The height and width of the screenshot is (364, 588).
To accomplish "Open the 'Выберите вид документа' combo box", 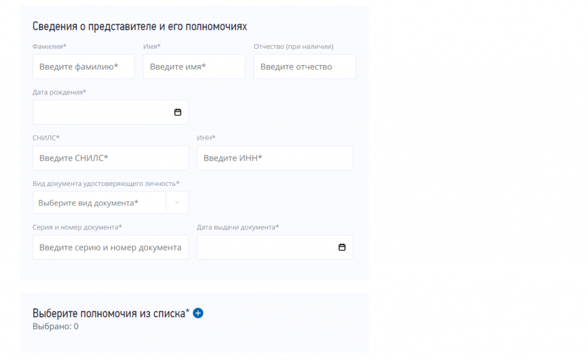I will [x=99, y=203].
